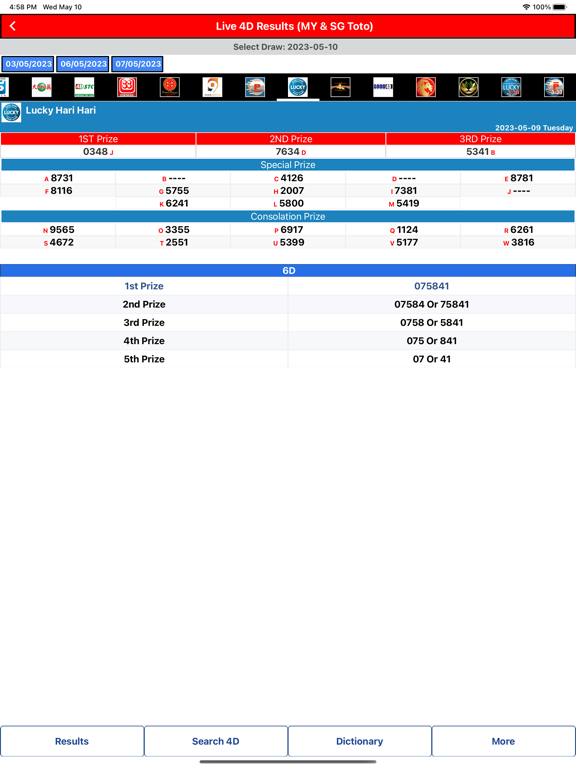Tap the Wi-Fi status icon

pyautogui.click(x=527, y=7)
